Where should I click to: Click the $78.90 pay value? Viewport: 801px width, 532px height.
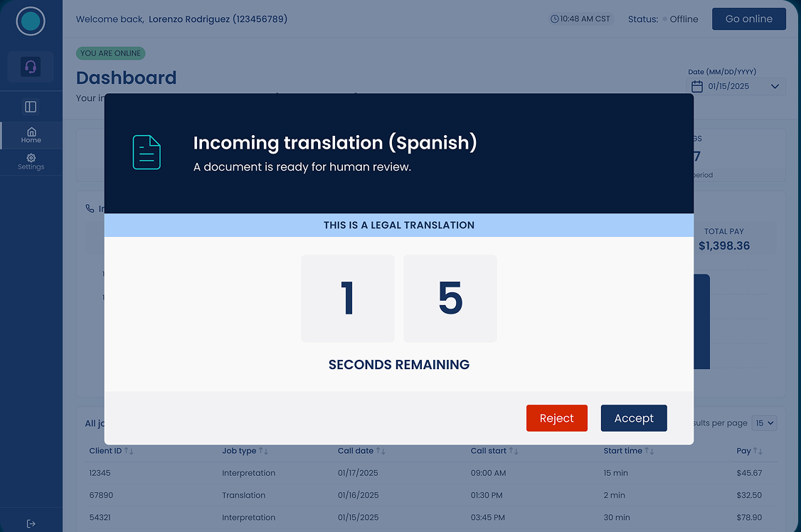[x=749, y=517]
